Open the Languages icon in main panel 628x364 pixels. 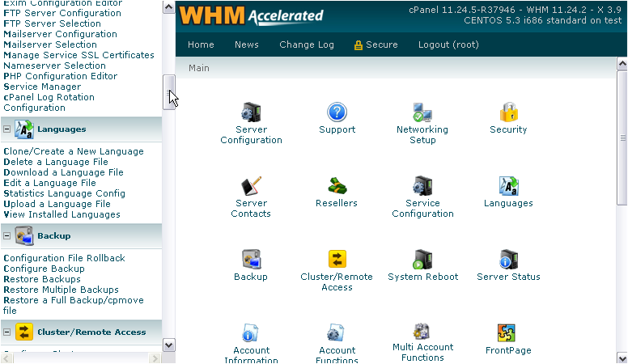pos(509,186)
